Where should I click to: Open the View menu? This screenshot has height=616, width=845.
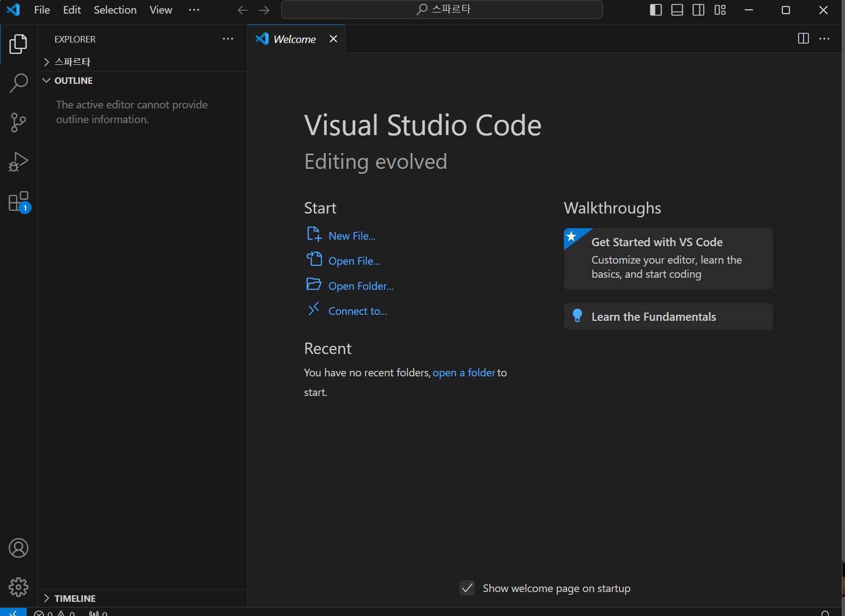(x=161, y=10)
